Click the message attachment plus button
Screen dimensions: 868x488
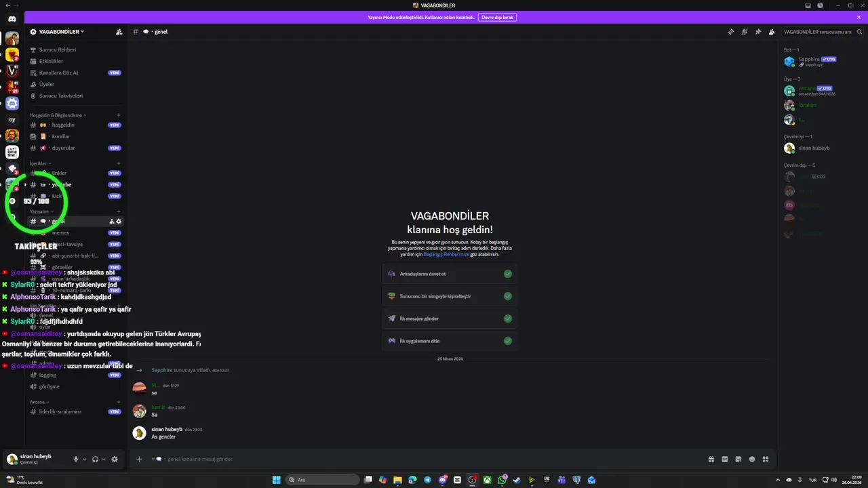(x=139, y=459)
